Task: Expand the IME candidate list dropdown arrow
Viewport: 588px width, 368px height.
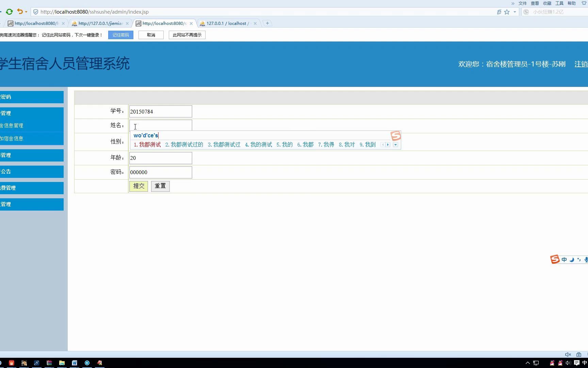Action: tap(395, 145)
